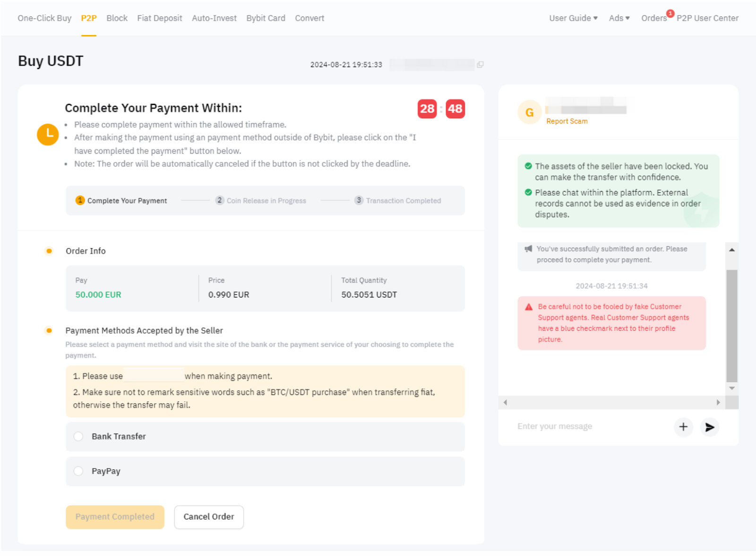Open the seller's profile avatar marked G
756x556 pixels.
(529, 113)
